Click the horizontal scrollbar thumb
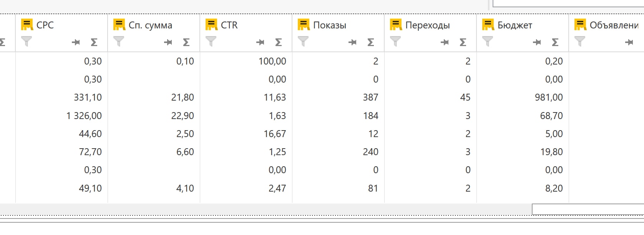Image resolution: width=644 pixels, height=235 pixels. [588, 209]
